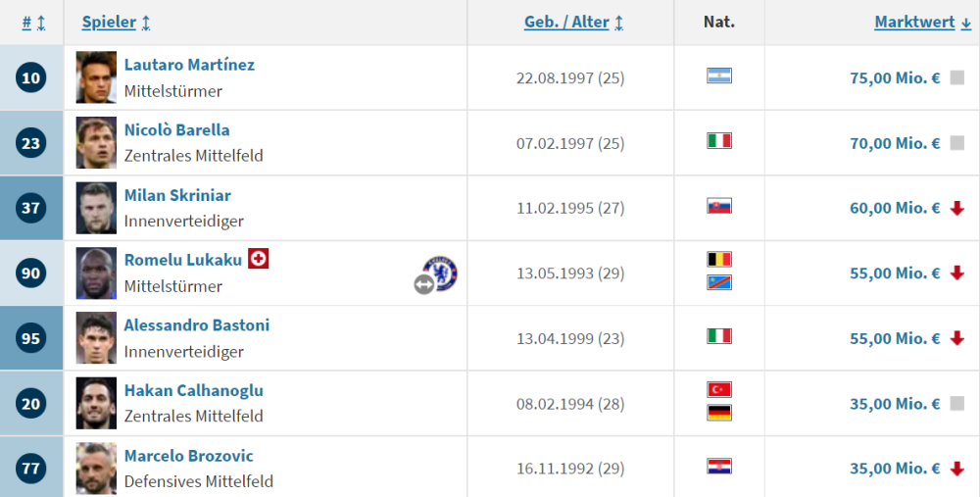The height and width of the screenshot is (497, 980).
Task: Click the DR Congo flag in Lukaku's row
Action: pyautogui.click(x=718, y=282)
